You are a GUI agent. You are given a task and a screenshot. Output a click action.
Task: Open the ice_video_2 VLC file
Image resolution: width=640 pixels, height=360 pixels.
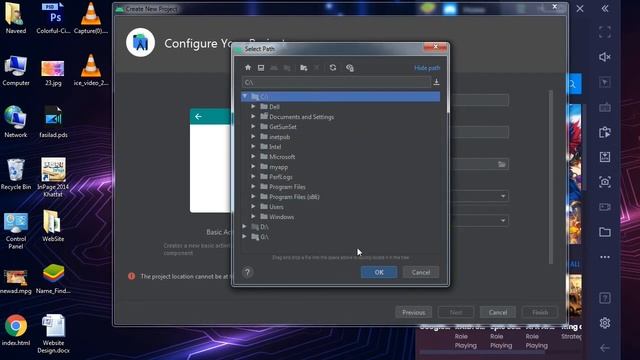(91, 70)
